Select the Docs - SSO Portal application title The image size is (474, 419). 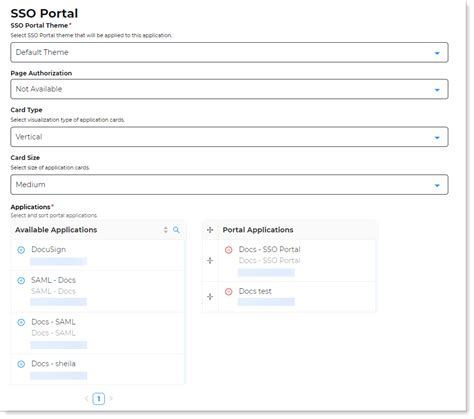tap(269, 249)
